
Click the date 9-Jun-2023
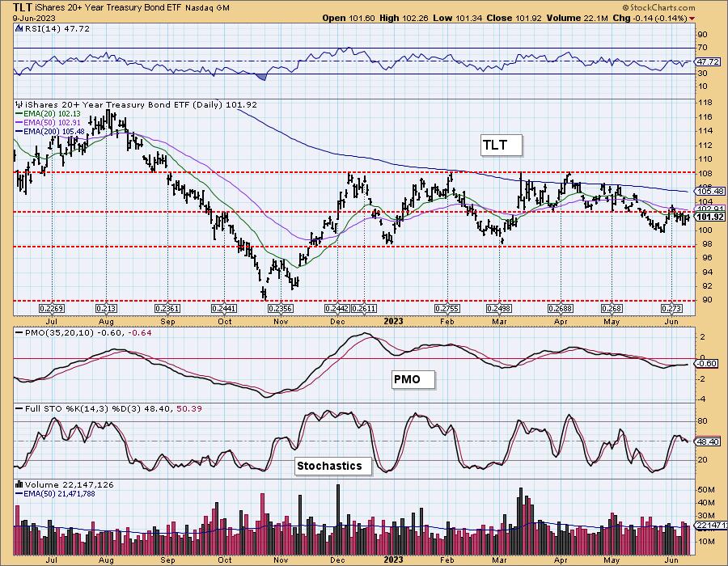tap(34, 18)
